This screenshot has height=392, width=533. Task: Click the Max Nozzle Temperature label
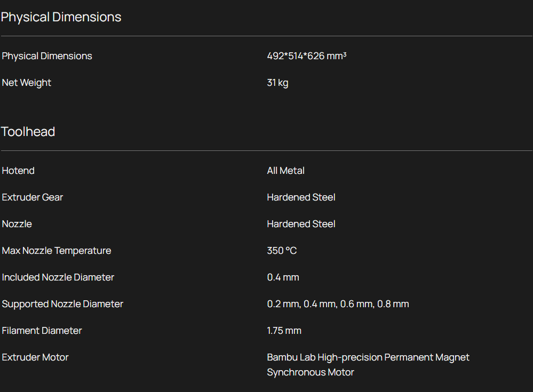57,251
